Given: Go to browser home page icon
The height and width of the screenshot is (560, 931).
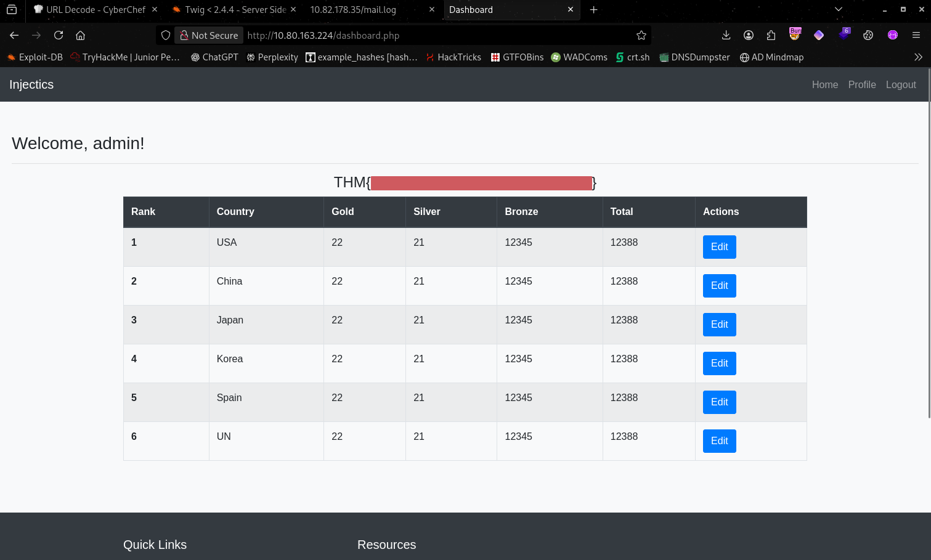Looking at the screenshot, I should tap(80, 35).
